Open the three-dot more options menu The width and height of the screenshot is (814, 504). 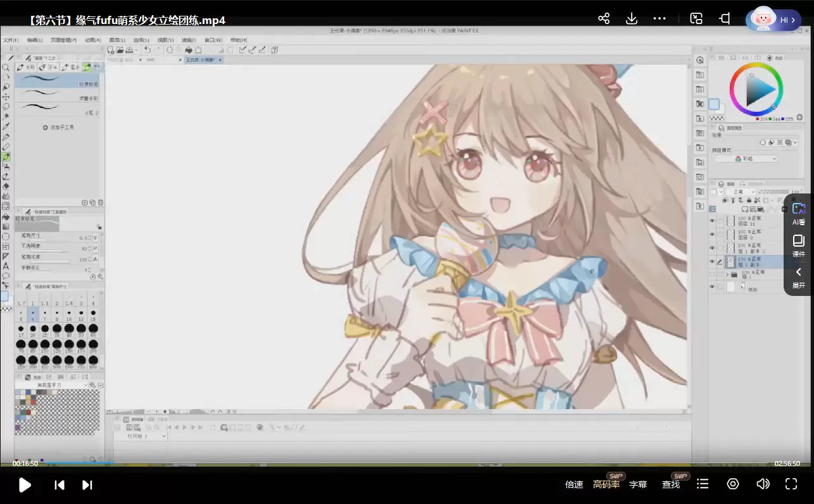pos(660,19)
